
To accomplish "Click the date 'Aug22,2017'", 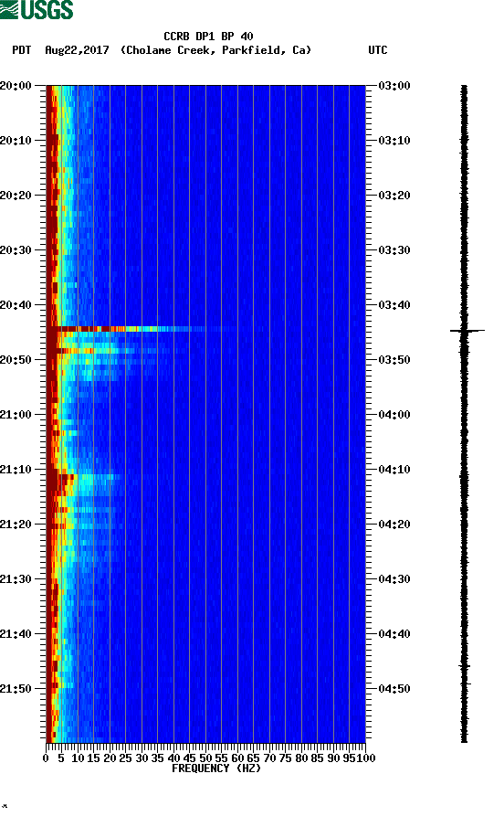I will click(x=77, y=50).
